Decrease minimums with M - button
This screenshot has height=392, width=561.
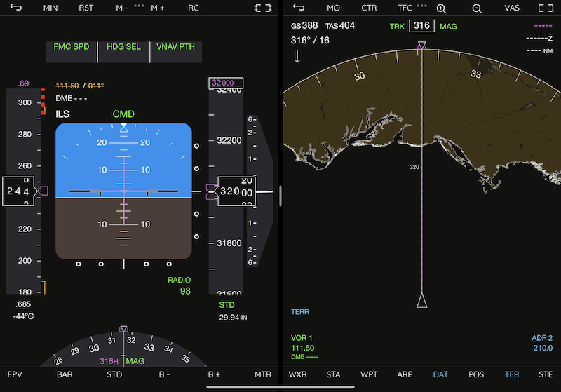coord(122,8)
